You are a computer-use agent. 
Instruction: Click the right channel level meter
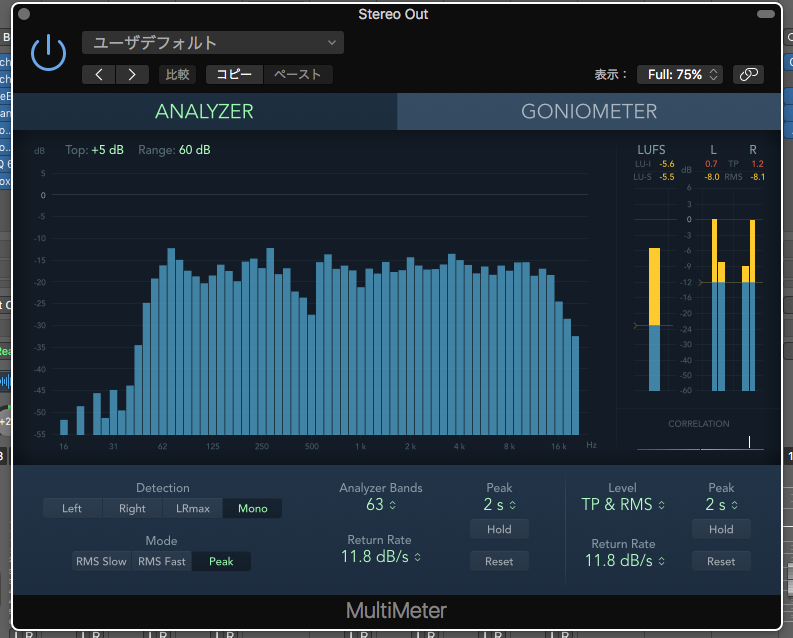[749, 305]
